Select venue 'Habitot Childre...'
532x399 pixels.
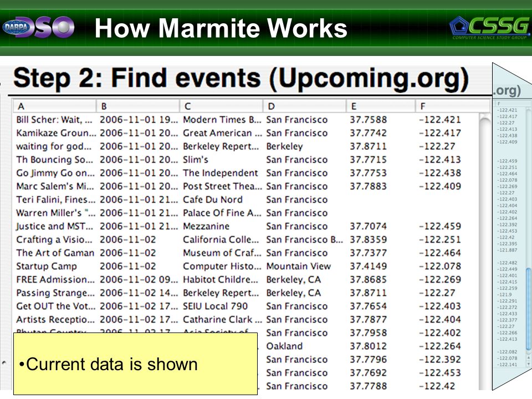pyautogui.click(x=221, y=279)
